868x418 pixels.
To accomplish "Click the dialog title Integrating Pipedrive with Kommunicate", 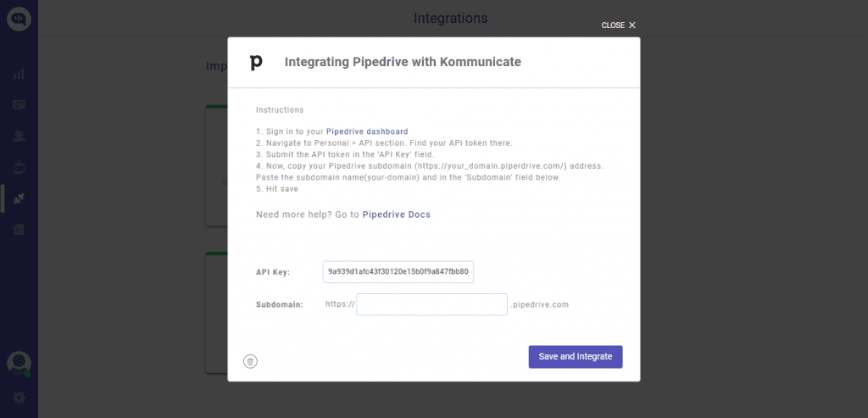I will (x=403, y=62).
